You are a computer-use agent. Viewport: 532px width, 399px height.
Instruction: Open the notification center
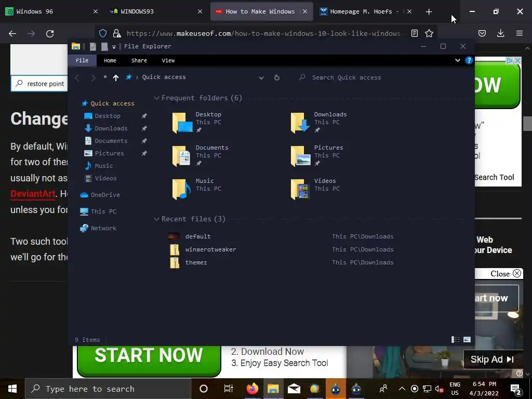coord(516,389)
